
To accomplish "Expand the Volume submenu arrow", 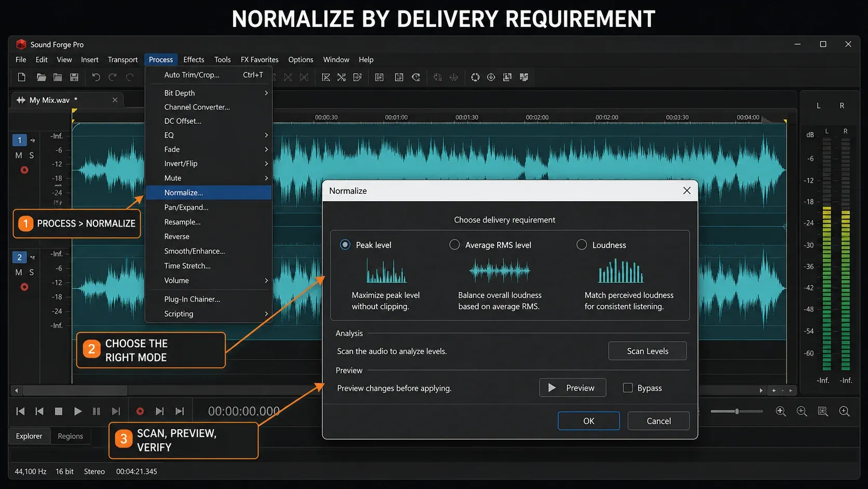I will (x=266, y=280).
